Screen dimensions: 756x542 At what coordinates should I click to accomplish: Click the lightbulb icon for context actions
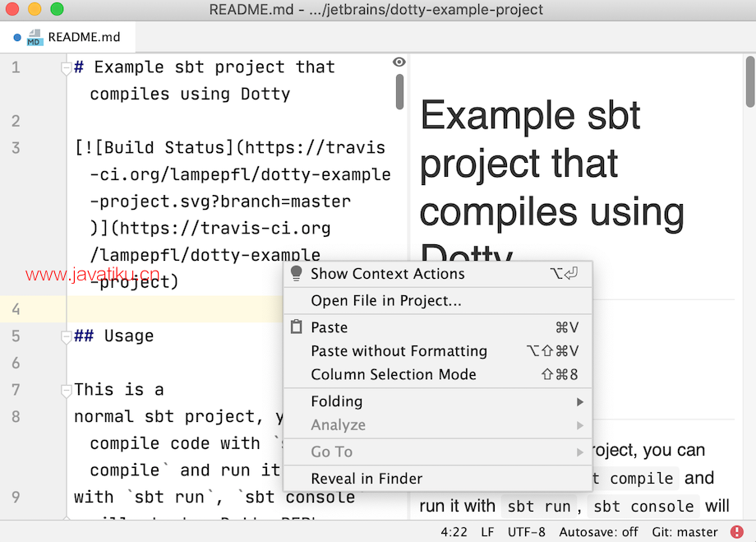297,274
